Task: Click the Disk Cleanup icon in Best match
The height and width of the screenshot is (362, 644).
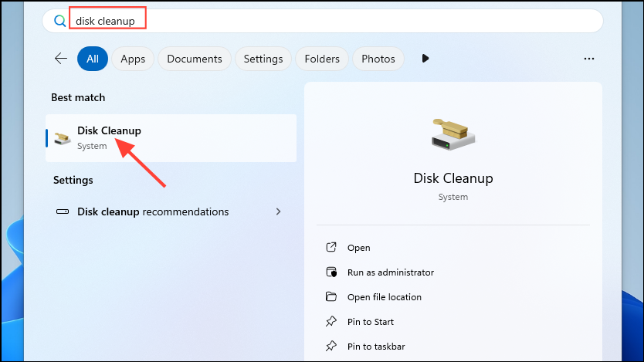Action: coord(63,138)
